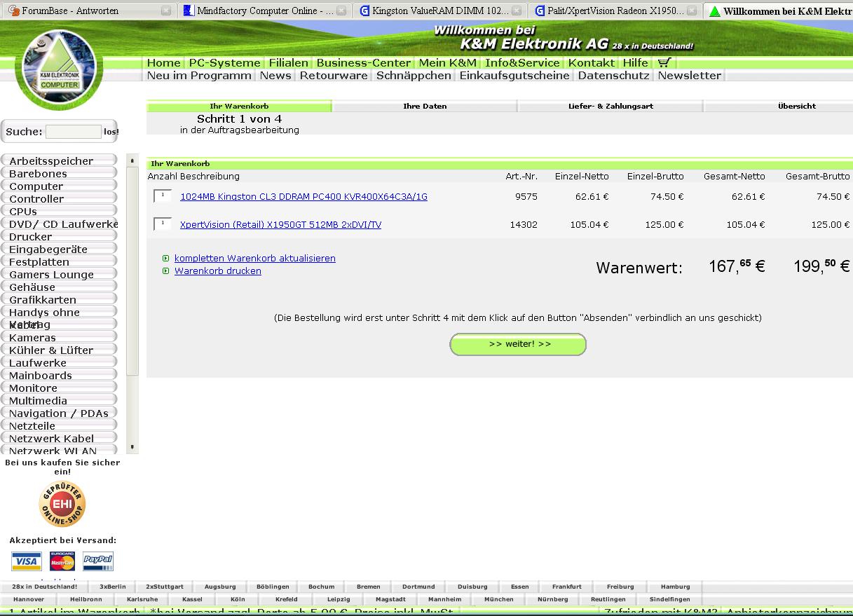Viewport: 853px width, 616px height.
Task: Select the 3xBerlin store location
Action: 113,587
